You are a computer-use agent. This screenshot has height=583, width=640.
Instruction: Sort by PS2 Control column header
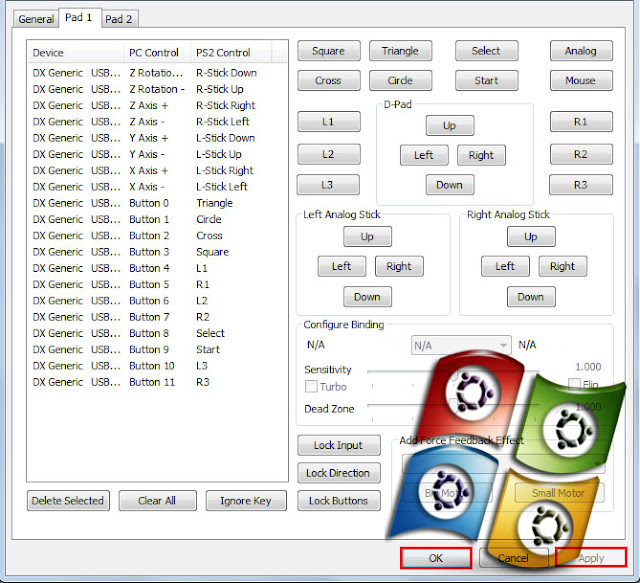tap(231, 53)
